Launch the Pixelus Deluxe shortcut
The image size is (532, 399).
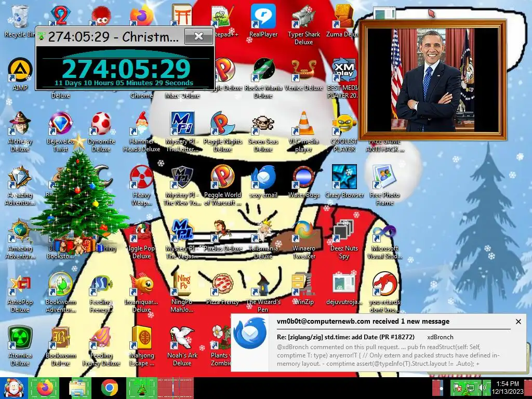click(x=222, y=235)
